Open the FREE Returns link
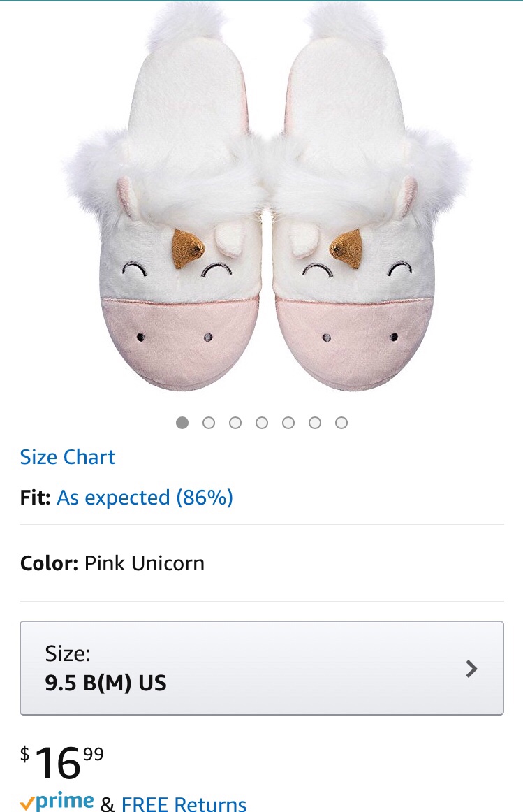Screen dimensions: 523x812 pos(184,804)
